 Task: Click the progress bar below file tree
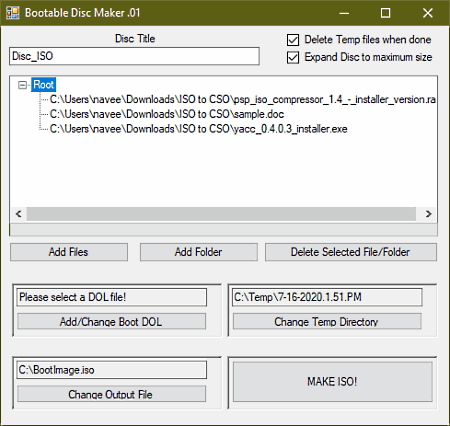pos(223,230)
